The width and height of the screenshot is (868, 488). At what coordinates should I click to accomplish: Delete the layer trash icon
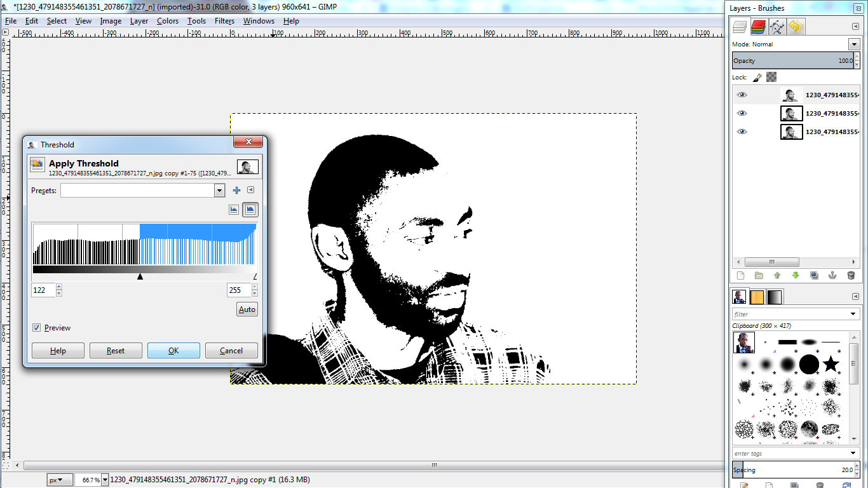coord(851,275)
